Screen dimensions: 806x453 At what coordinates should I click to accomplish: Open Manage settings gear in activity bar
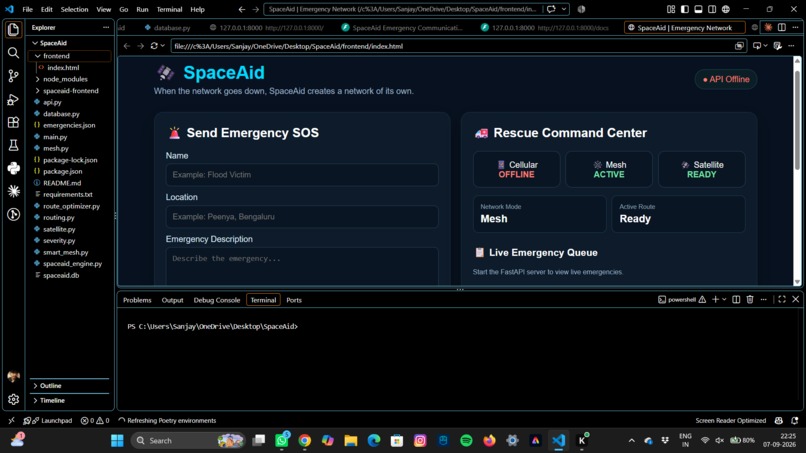[x=13, y=399]
